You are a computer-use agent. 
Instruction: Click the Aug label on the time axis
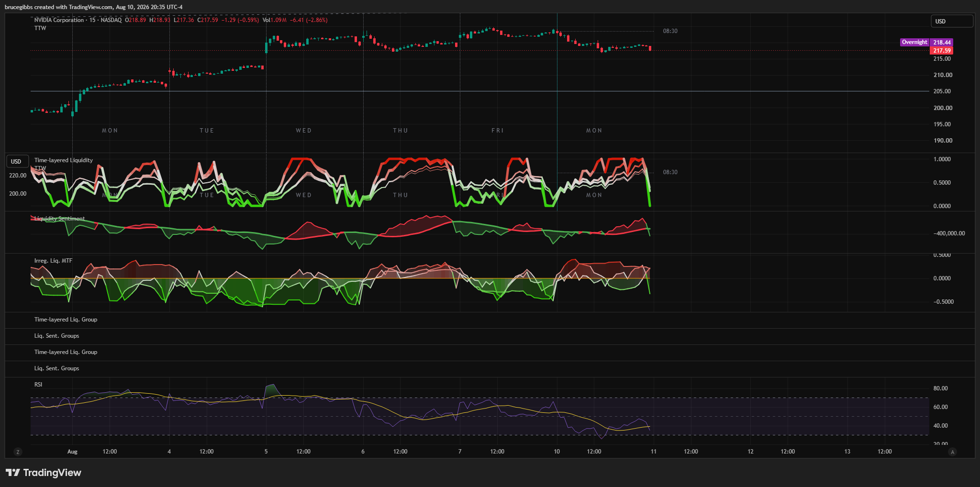click(x=72, y=452)
